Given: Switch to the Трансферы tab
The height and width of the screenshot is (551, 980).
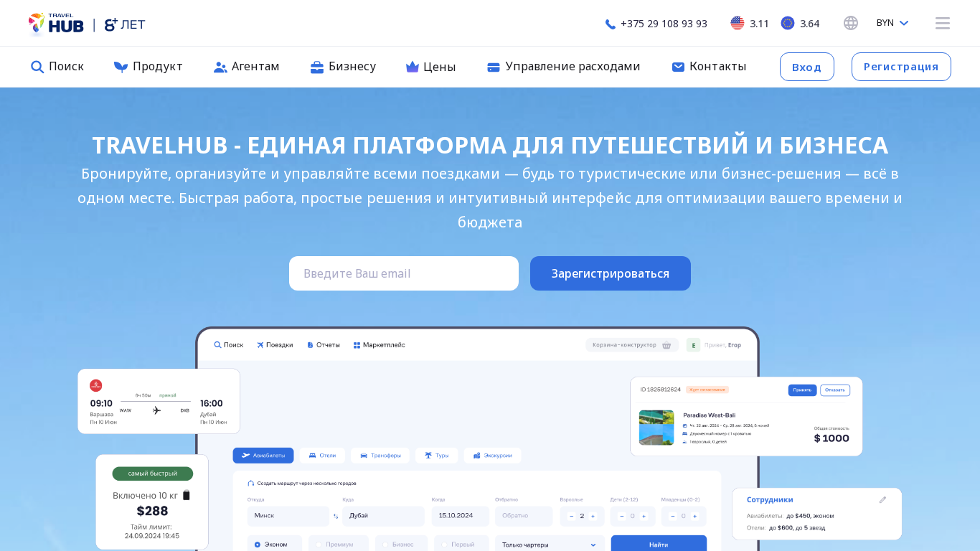Looking at the screenshot, I should point(380,456).
